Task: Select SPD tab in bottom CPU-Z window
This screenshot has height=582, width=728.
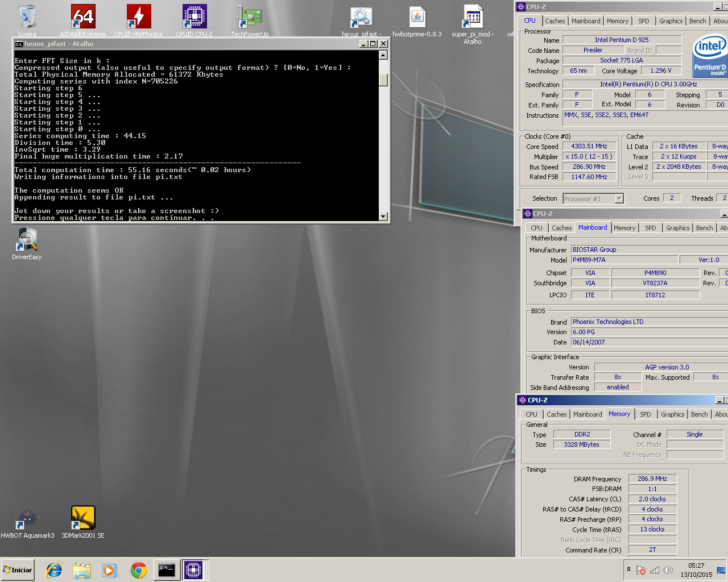Action: (x=646, y=414)
